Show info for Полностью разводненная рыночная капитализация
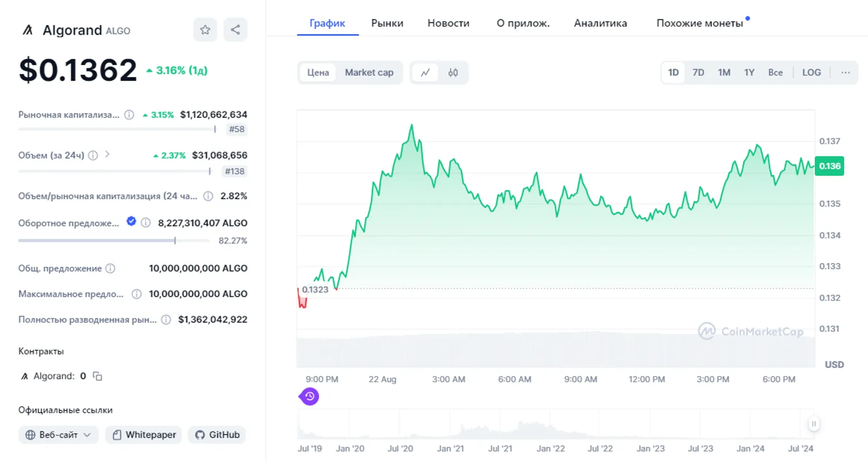868x461 pixels. [167, 319]
